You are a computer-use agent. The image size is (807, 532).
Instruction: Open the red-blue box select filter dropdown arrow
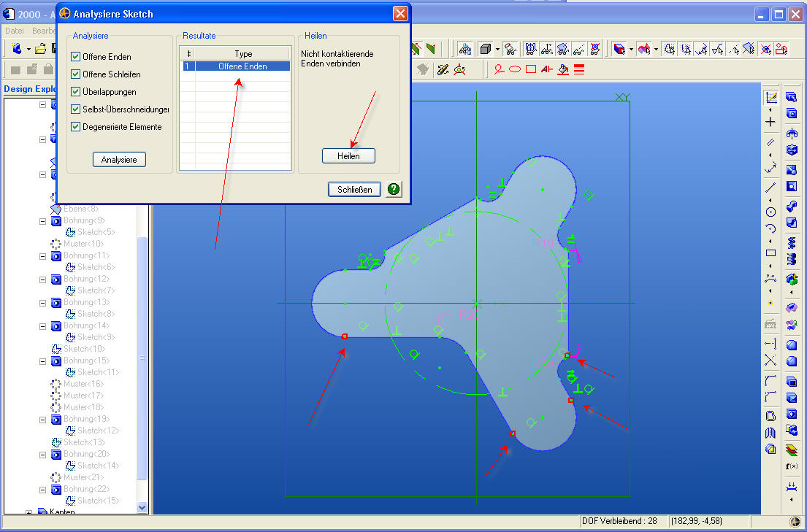click(x=630, y=50)
